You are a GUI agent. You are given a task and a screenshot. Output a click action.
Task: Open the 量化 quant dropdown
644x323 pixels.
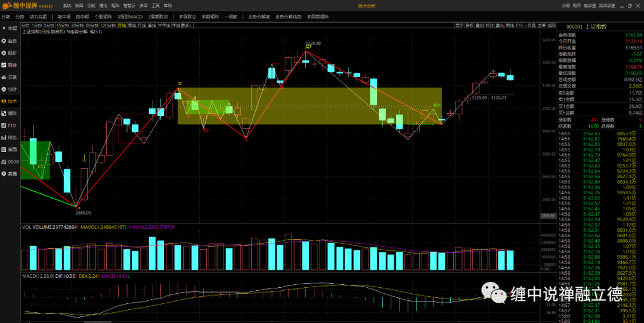pyautogui.click(x=500, y=26)
